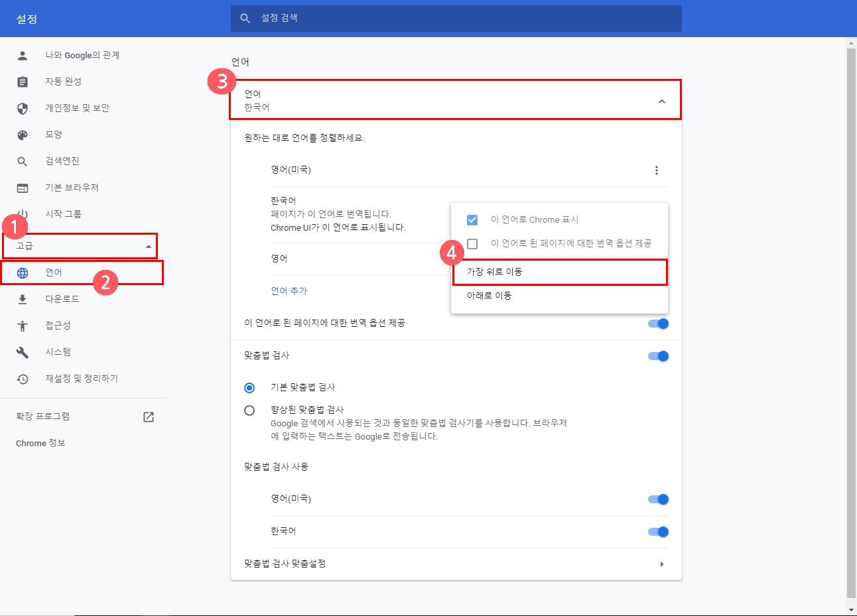Select the 향상된 맞춤법 검사 radio button
This screenshot has width=857, height=616.
[249, 410]
